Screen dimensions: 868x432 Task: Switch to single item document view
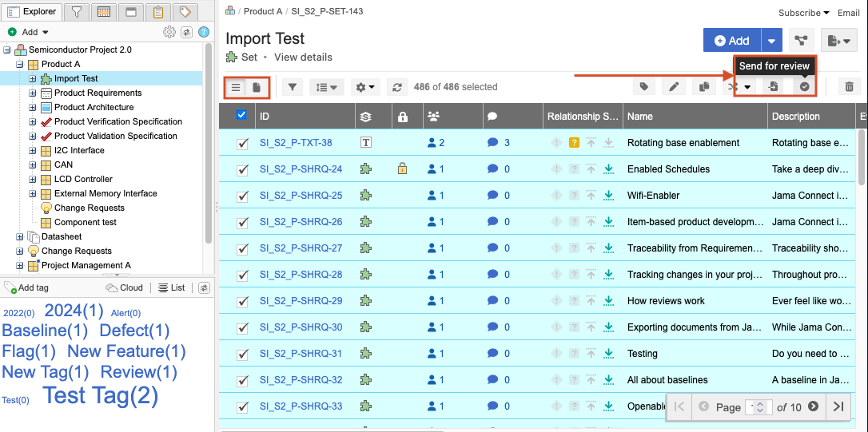257,87
